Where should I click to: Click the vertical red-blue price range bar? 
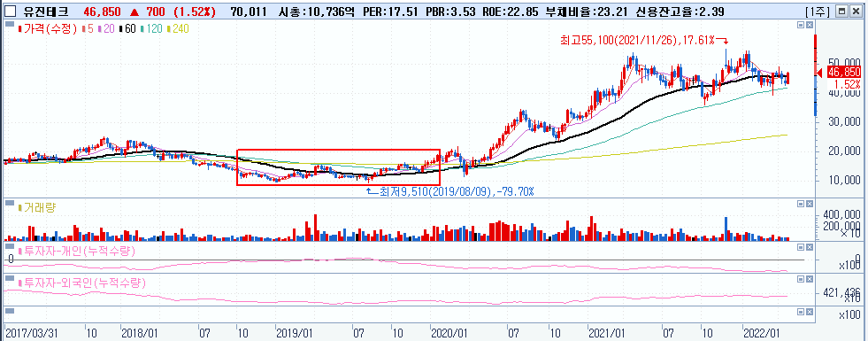point(816,75)
